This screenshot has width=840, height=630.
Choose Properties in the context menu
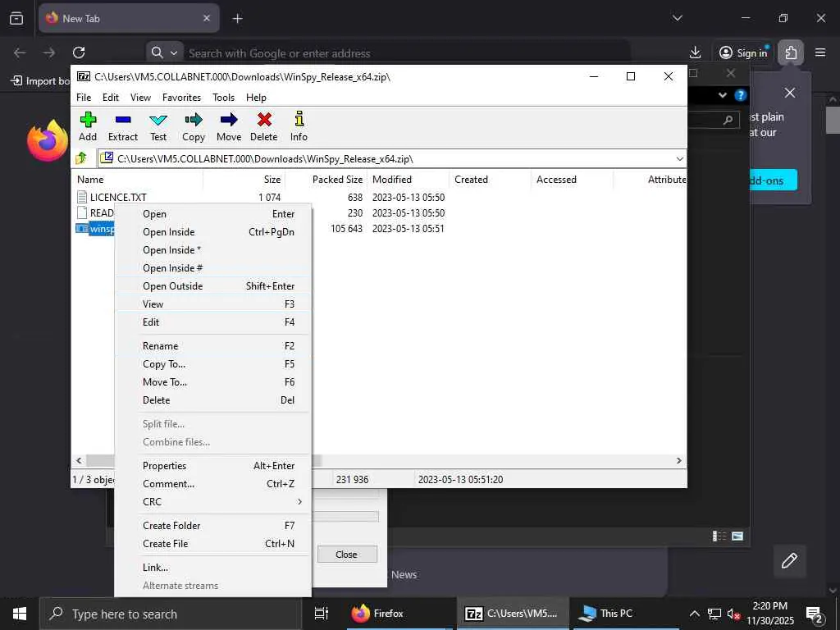[x=212, y=466]
